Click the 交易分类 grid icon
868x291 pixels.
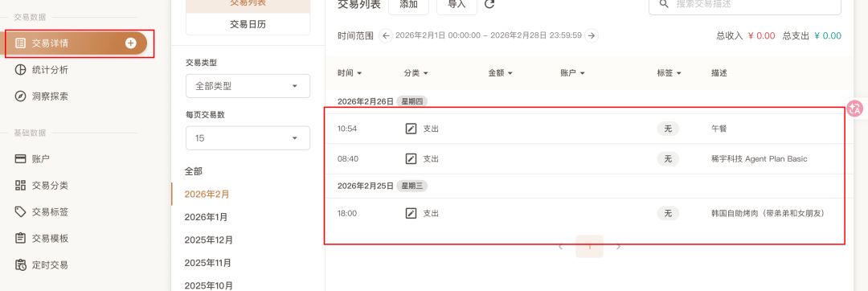(20, 186)
